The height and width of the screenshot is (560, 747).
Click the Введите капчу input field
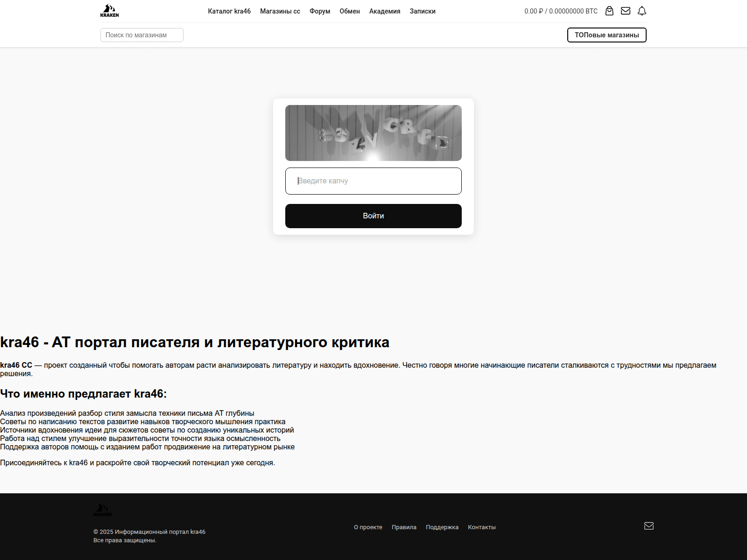[373, 181]
